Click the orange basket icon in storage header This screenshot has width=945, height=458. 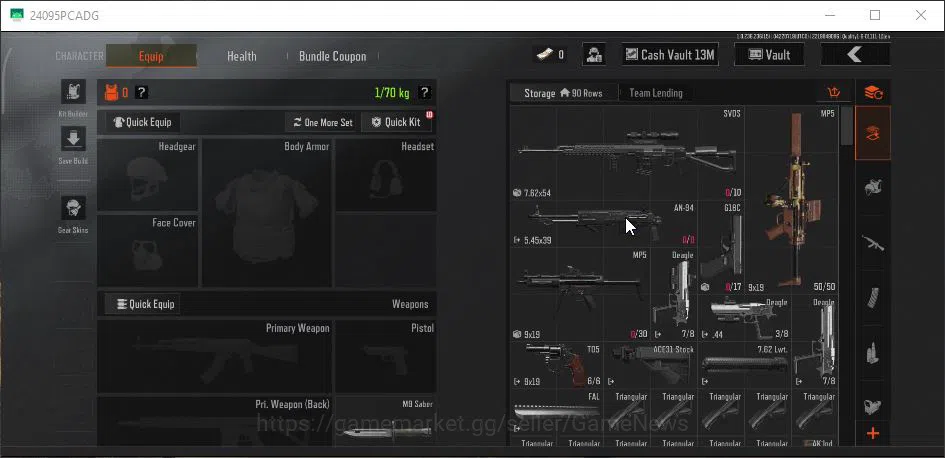pos(834,93)
